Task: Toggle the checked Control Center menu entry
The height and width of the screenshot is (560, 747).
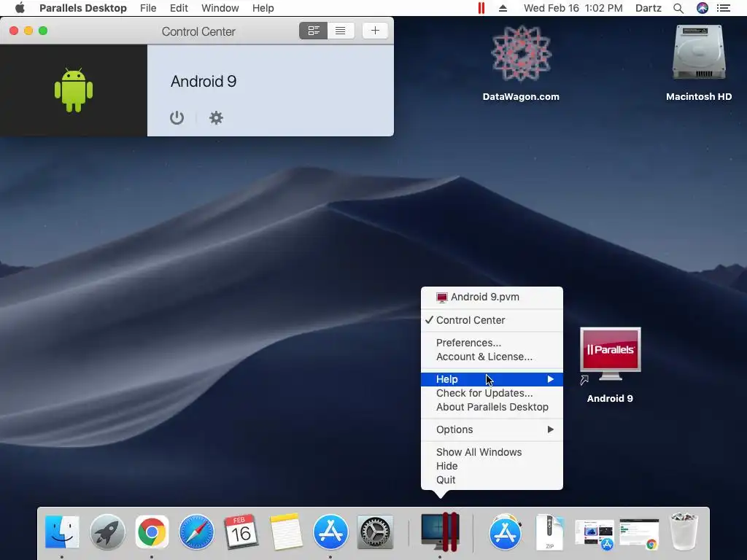Action: (492, 320)
